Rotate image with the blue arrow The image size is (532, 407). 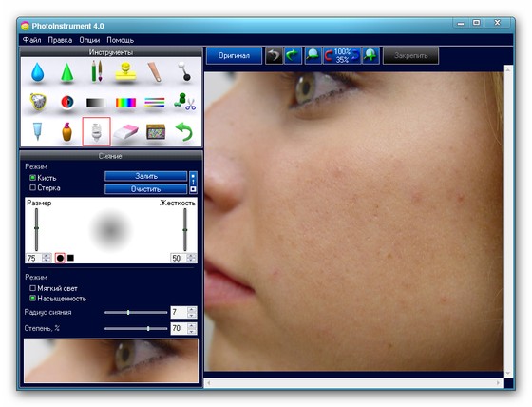point(355,55)
